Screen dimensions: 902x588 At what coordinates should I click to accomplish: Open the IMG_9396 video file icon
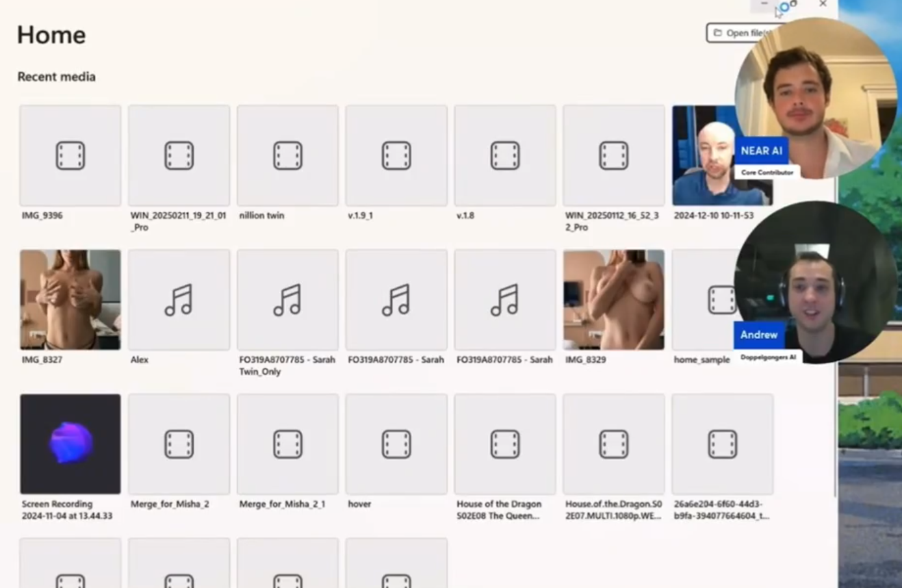click(70, 156)
